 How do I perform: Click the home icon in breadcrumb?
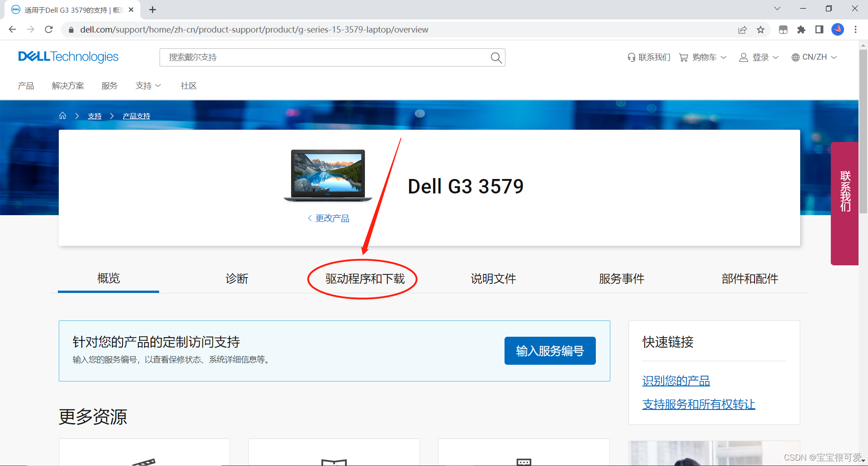63,116
